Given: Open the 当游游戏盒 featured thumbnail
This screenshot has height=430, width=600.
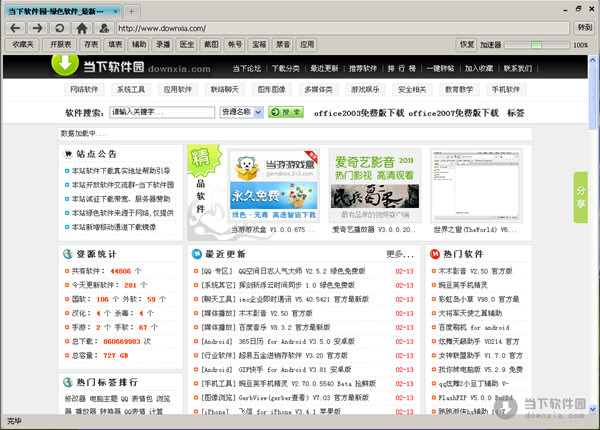Looking at the screenshot, I should (x=274, y=186).
